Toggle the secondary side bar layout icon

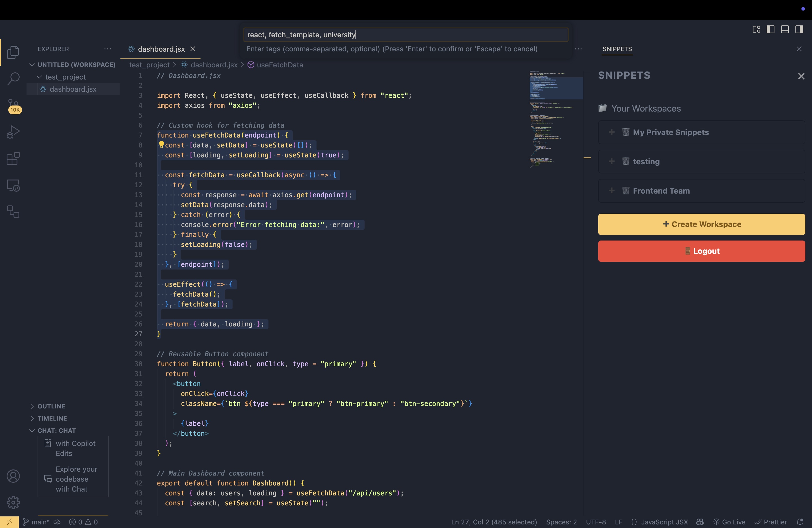(x=799, y=29)
